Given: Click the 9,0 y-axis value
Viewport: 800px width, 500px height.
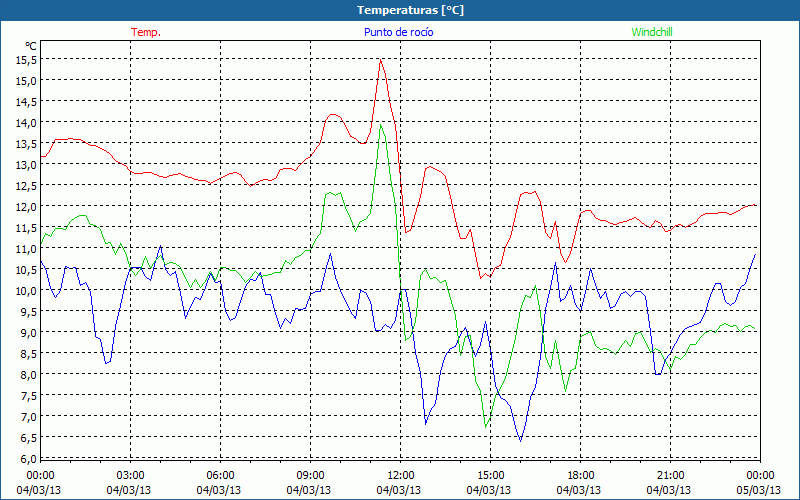Looking at the screenshot, I should click(29, 333).
